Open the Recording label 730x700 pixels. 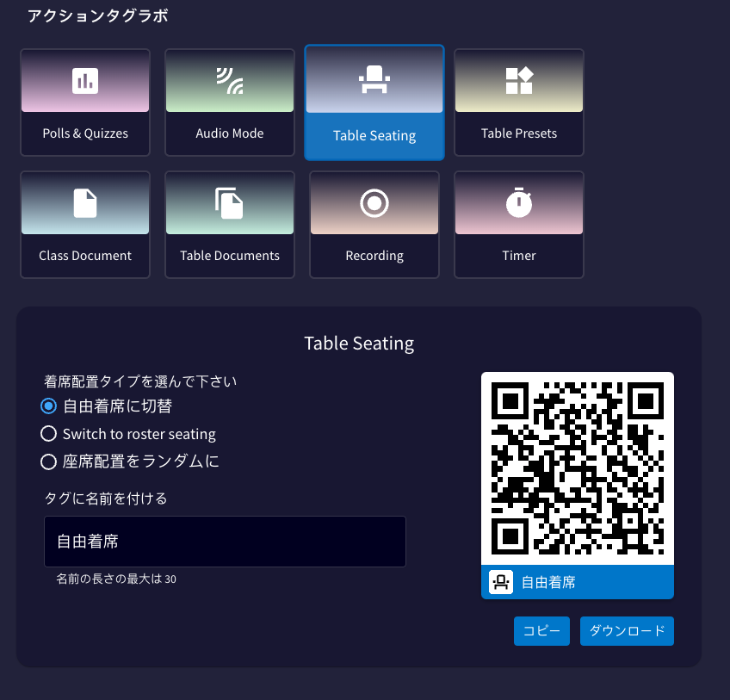click(374, 256)
